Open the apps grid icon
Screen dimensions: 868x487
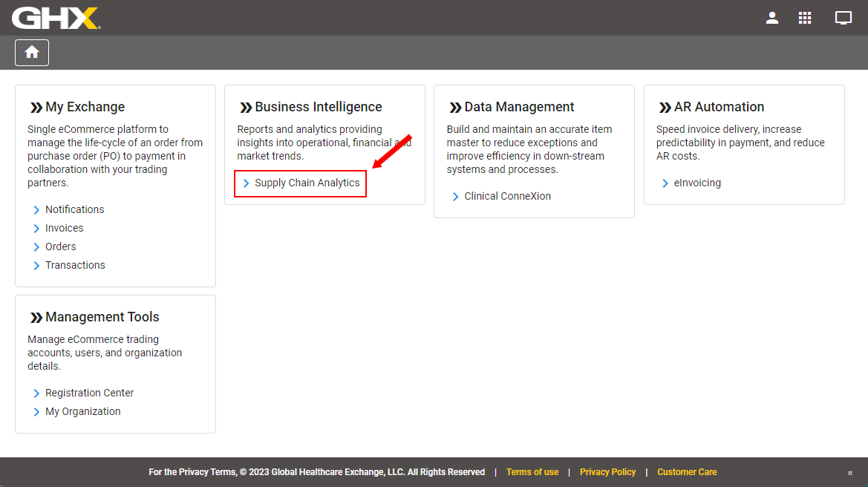point(805,19)
